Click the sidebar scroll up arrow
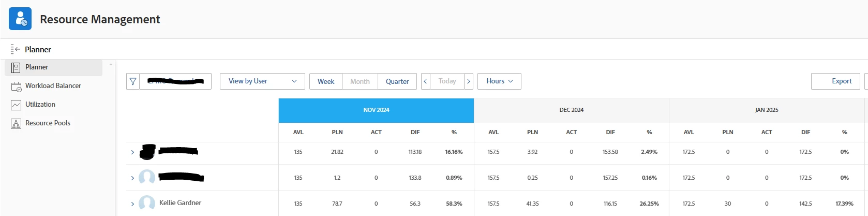868x216 pixels. [111, 65]
